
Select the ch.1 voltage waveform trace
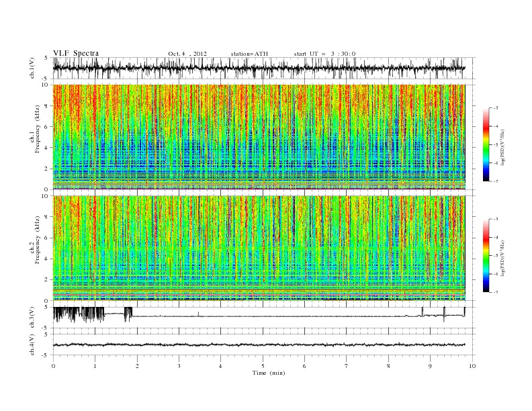[x=259, y=68]
